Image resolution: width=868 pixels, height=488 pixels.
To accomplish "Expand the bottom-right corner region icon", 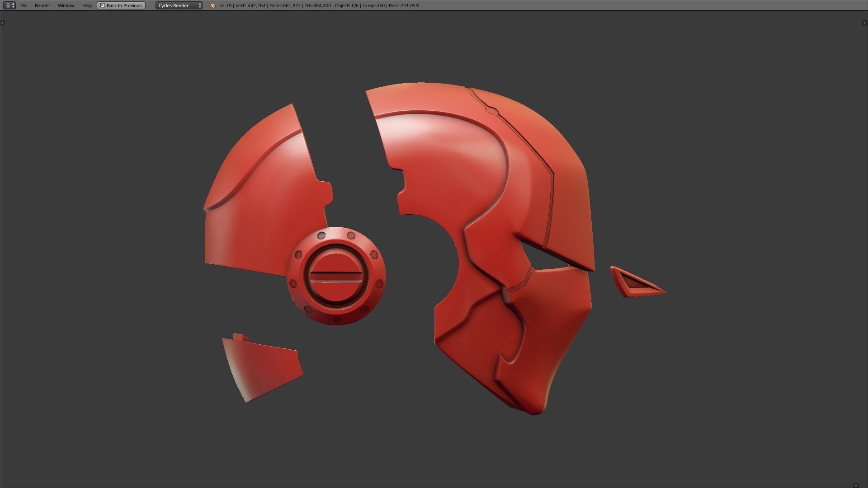I will tap(856, 485).
